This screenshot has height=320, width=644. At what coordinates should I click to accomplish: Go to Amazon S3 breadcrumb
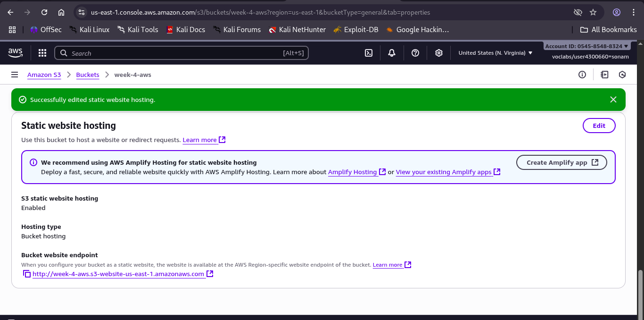(44, 75)
